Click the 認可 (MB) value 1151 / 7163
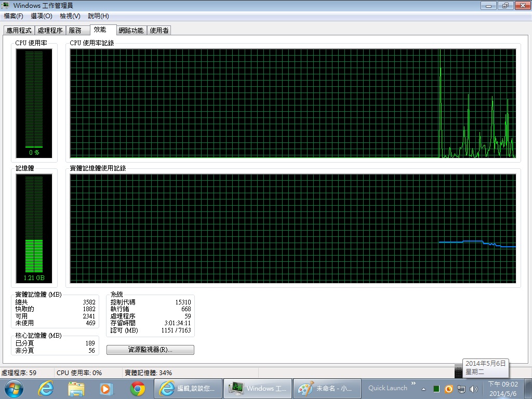Viewport: 532px width, 399px height. tap(176, 330)
